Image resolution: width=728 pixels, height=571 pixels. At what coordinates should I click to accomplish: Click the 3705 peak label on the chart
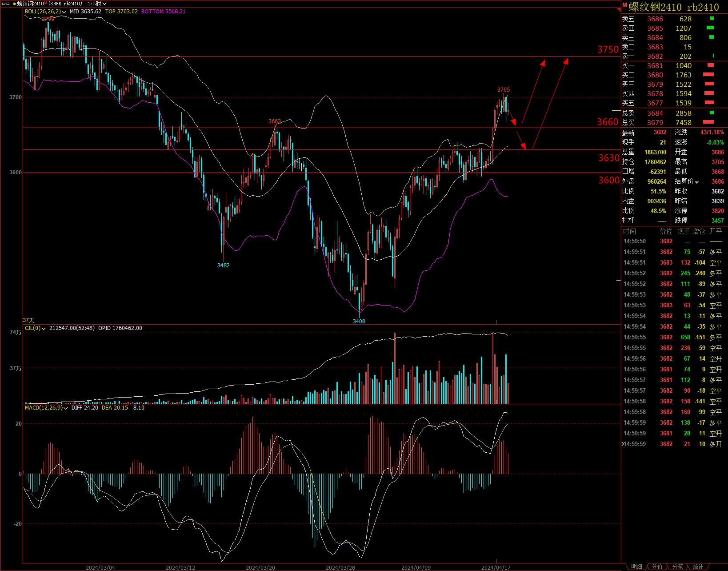pos(504,90)
